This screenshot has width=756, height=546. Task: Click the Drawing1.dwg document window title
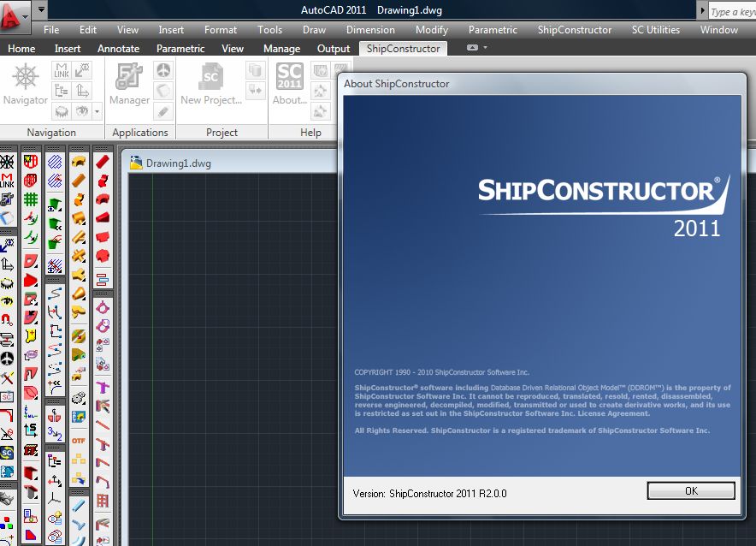coord(179,163)
